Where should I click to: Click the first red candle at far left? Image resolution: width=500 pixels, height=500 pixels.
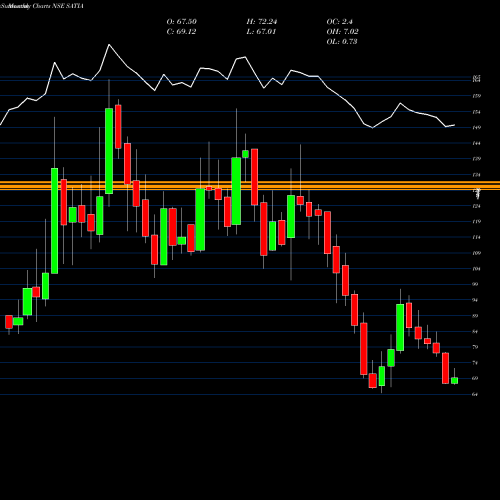coord(9,322)
